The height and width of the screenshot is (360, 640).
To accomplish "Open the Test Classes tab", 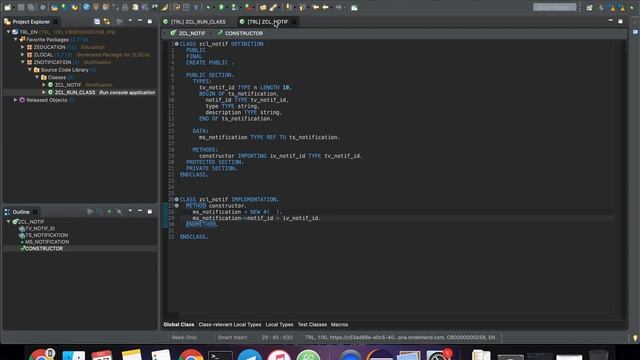I will point(312,324).
